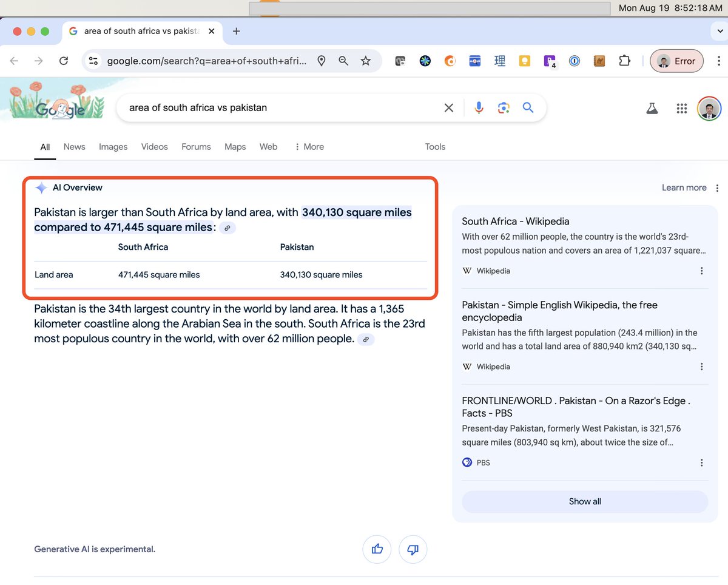
Task: Open the browser extensions puzzle-piece menu
Action: (624, 61)
